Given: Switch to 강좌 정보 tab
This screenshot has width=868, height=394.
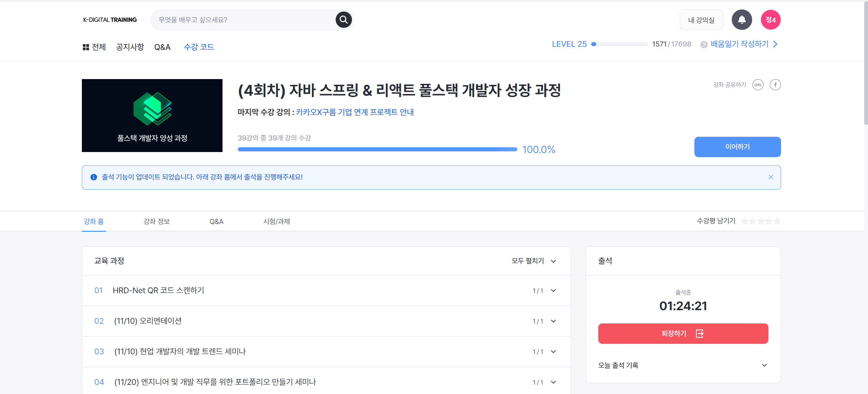Looking at the screenshot, I should click(x=156, y=222).
